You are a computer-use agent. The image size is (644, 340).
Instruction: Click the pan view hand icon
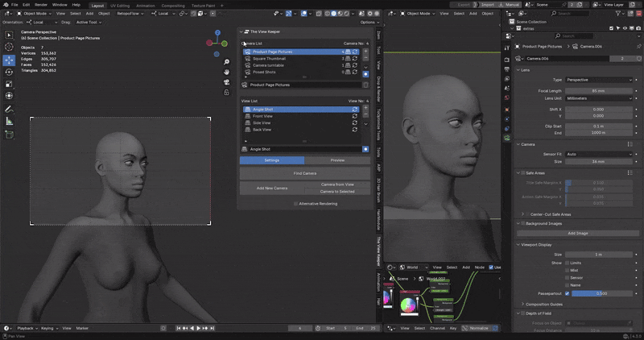tap(226, 72)
